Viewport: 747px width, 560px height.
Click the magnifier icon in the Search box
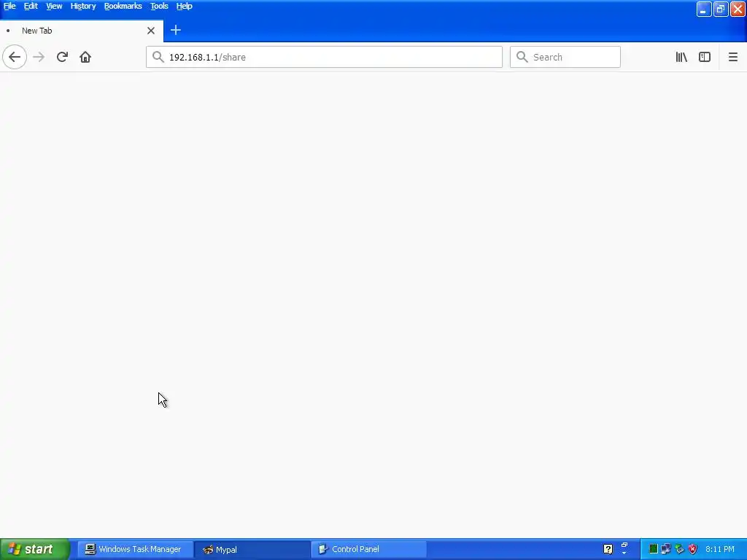pos(522,57)
